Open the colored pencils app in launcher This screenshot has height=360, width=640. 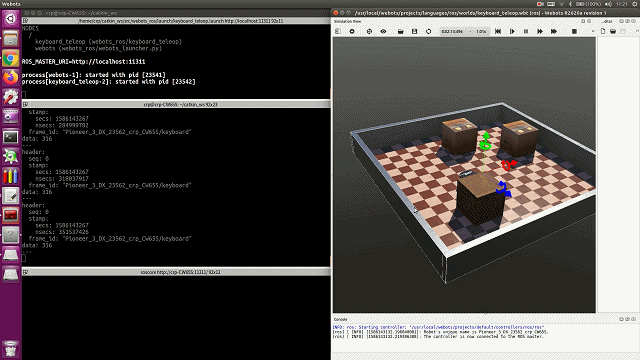(x=11, y=176)
